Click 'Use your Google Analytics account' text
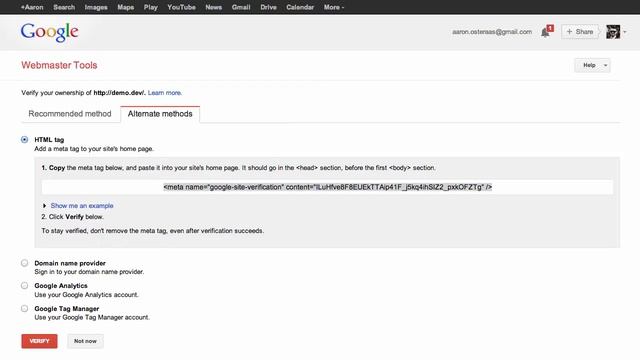Image resolution: width=640 pixels, height=360 pixels. click(86, 295)
